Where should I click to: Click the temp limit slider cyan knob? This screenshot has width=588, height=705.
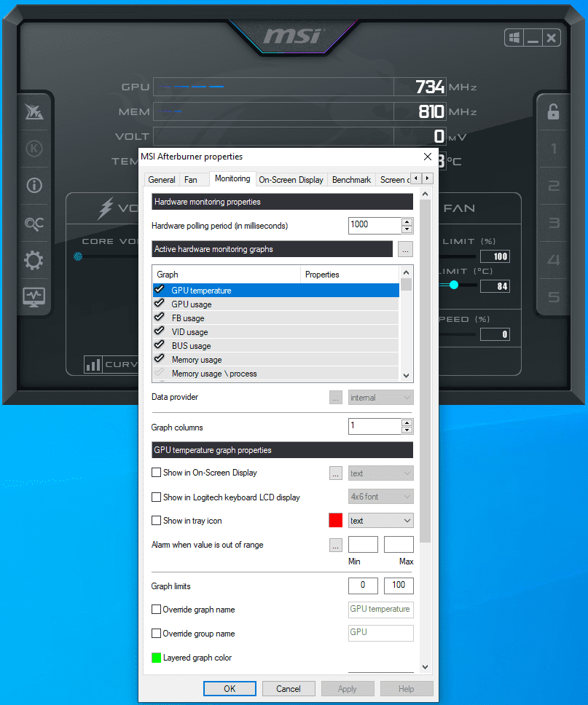coord(454,285)
